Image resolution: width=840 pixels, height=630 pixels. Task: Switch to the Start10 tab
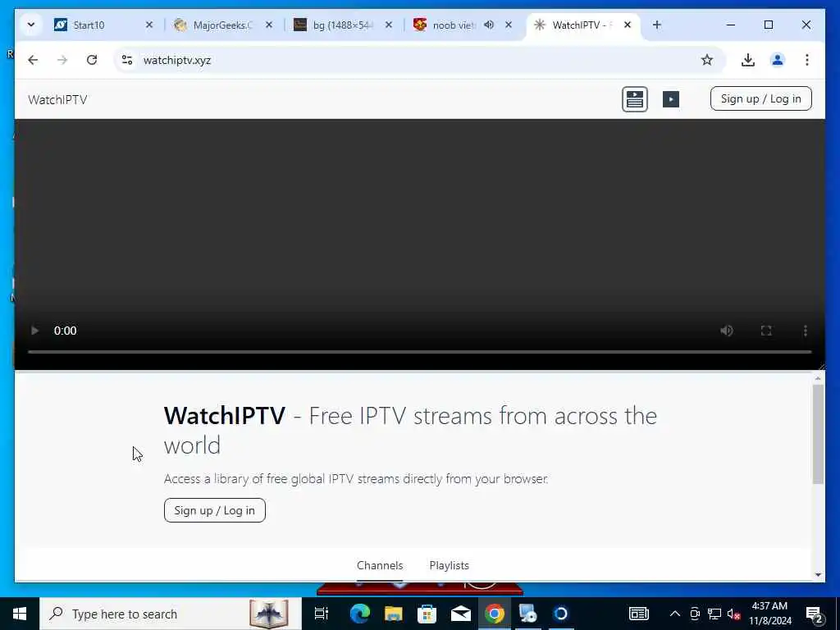(89, 25)
